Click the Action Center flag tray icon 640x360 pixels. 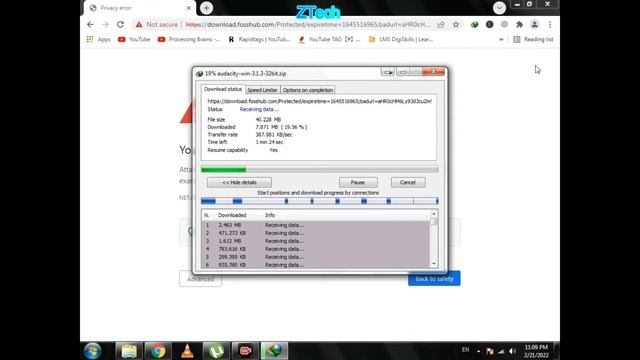[x=490, y=351]
